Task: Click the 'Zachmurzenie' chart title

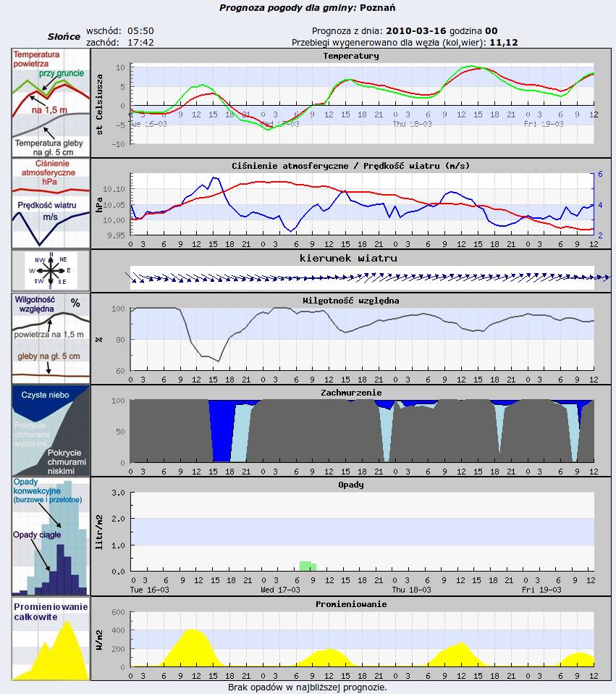Action: (351, 393)
